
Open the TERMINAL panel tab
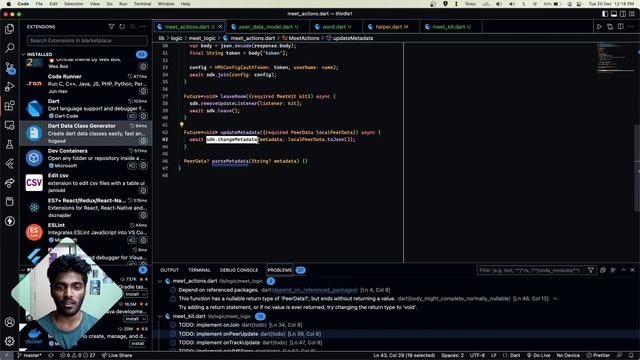(199, 270)
